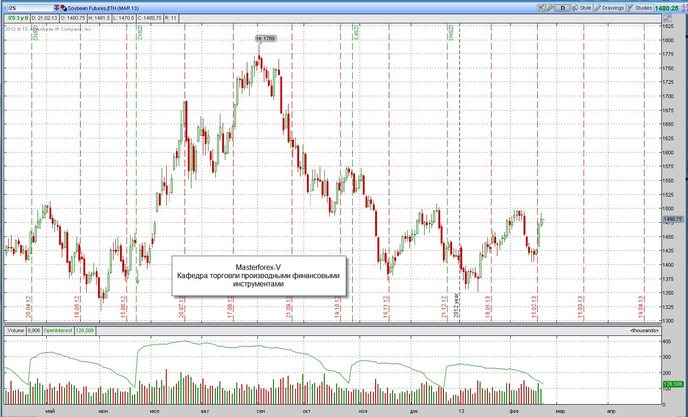
Task: Click the H: 1789 high price bubble
Action: pyautogui.click(x=266, y=39)
